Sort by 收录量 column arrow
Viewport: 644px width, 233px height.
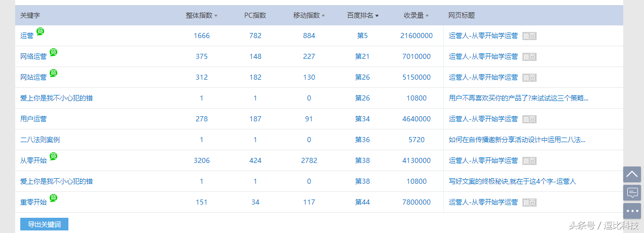coord(427,16)
